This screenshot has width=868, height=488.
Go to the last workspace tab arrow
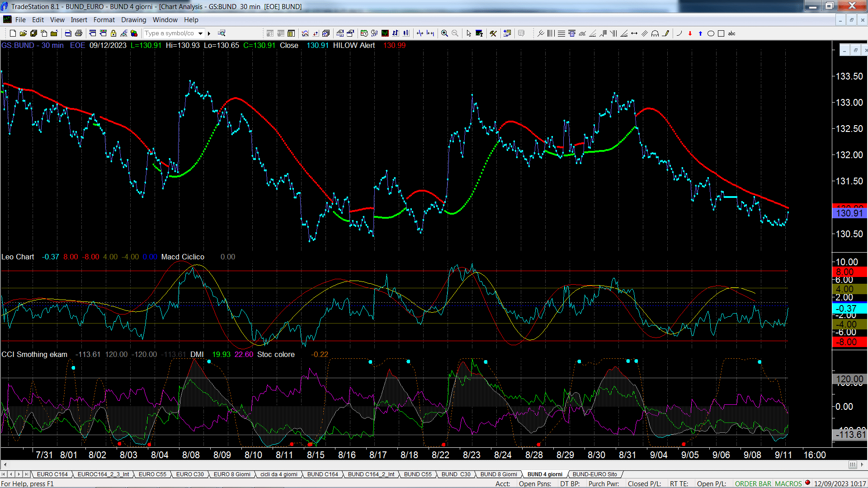(27, 474)
